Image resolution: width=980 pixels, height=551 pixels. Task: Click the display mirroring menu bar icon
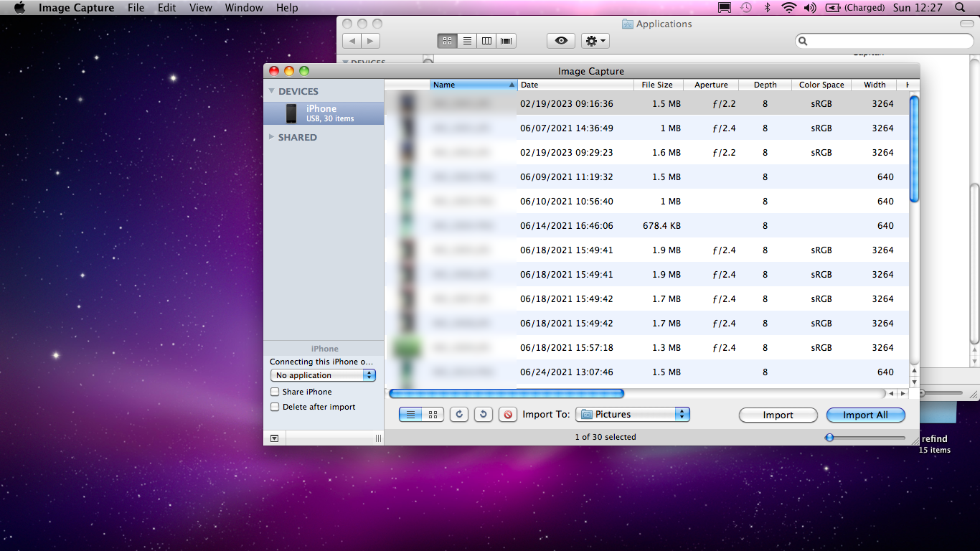(x=725, y=8)
